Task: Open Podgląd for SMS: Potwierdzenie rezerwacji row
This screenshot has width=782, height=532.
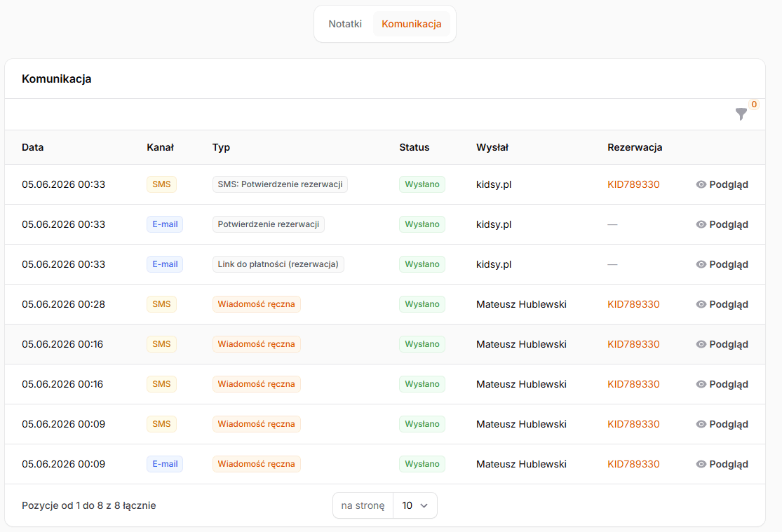Action: coord(722,184)
